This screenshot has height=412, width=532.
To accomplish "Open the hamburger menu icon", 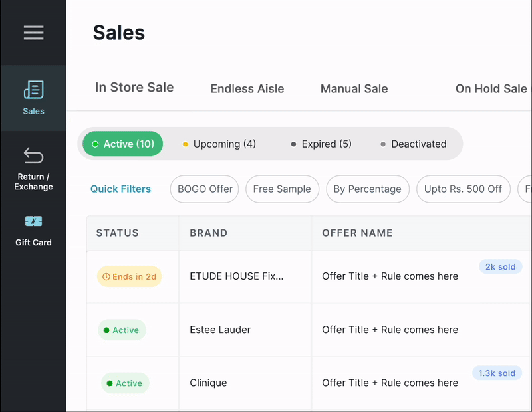I will [x=33, y=33].
